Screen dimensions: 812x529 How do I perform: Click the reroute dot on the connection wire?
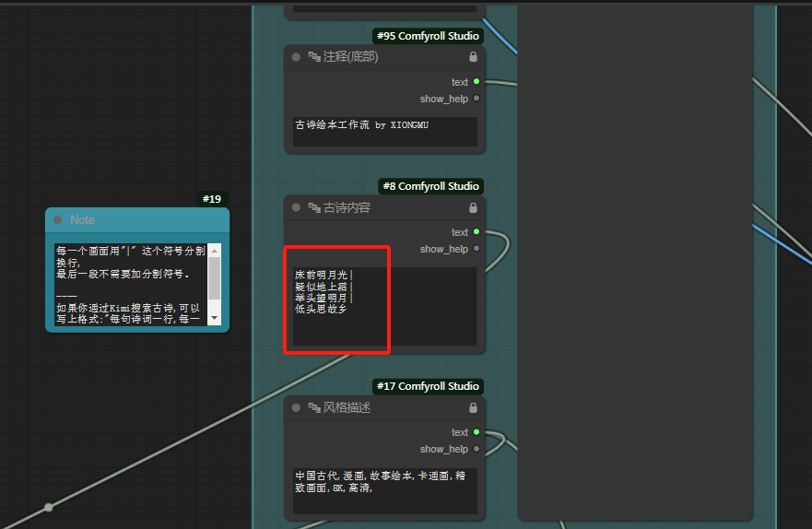[48, 507]
